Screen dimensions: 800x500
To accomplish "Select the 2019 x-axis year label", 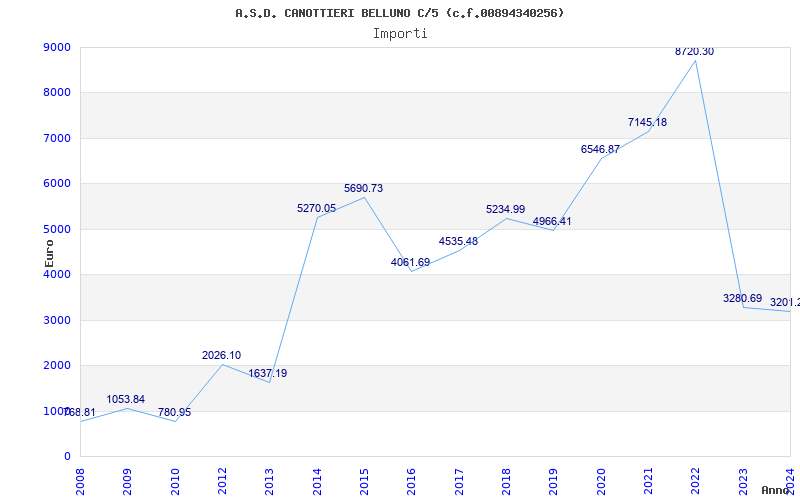I will click(x=553, y=481).
